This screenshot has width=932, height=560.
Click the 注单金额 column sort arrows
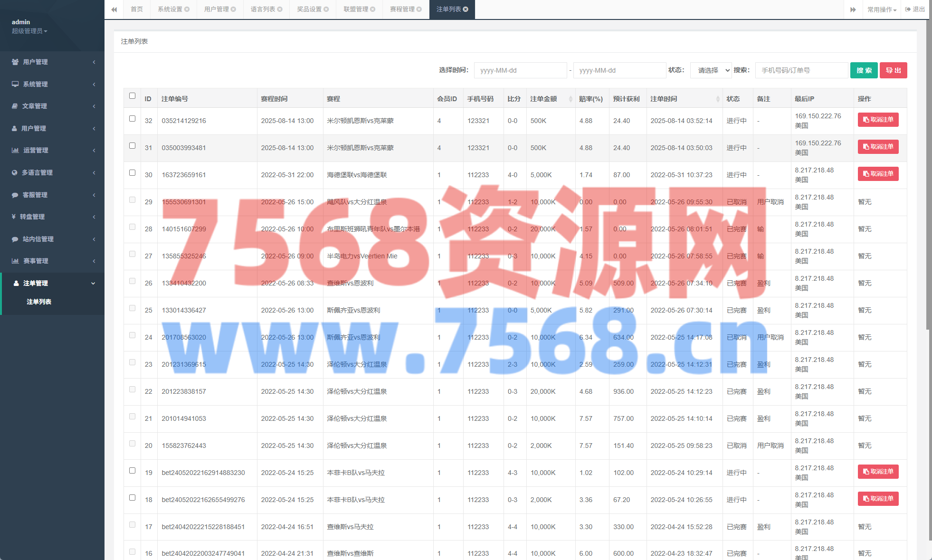point(571,99)
